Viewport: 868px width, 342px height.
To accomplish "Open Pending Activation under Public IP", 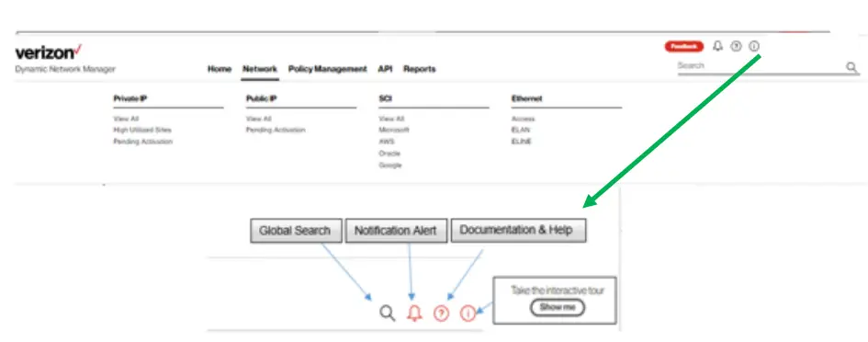I will point(276,131).
